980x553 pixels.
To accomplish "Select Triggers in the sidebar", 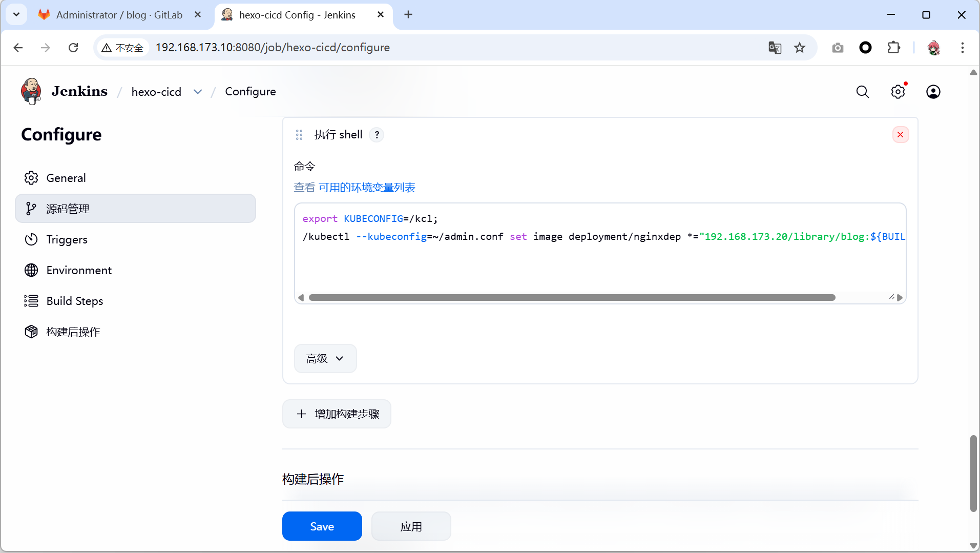I will coord(67,239).
